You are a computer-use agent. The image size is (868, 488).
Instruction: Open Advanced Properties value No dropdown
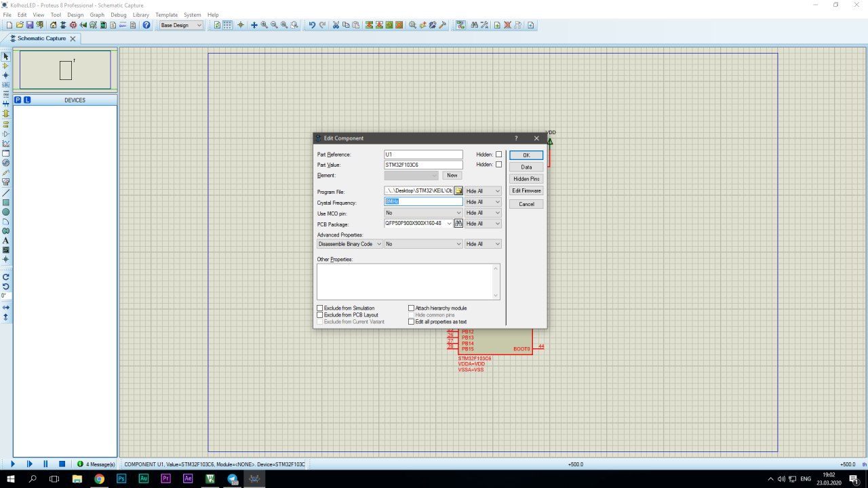click(423, 244)
